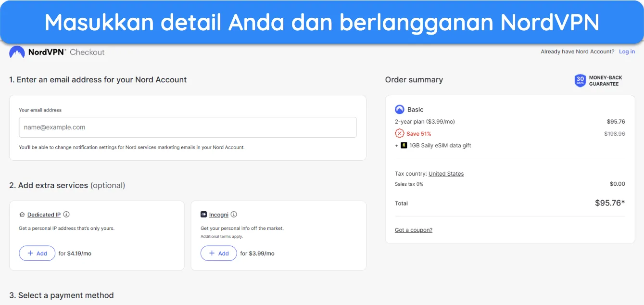
Task: Click the Order summary heading
Action: [x=414, y=80]
